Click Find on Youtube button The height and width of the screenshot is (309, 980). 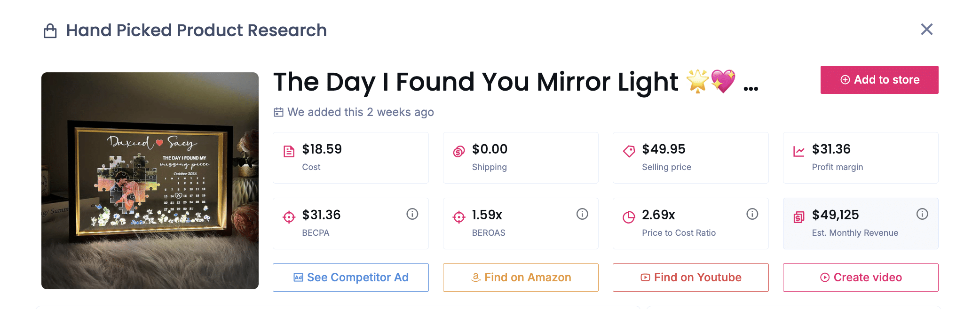690,278
